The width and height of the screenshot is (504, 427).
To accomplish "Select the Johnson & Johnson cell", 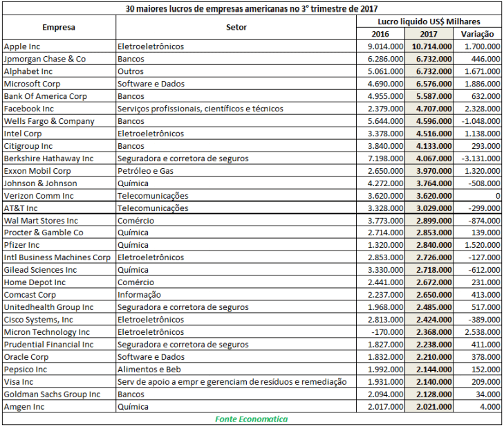I will coord(59,183).
